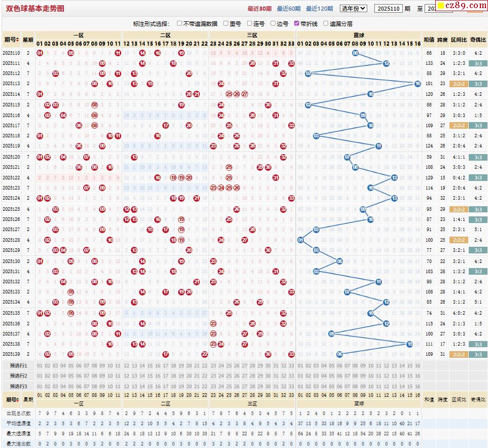The width and height of the screenshot is (488, 448).
Task: Click blue ball 12 in row 2025111
Action: 386,63
